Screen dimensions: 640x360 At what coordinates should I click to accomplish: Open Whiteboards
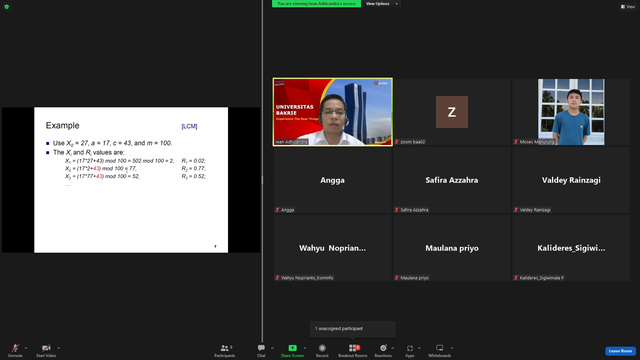440,350
